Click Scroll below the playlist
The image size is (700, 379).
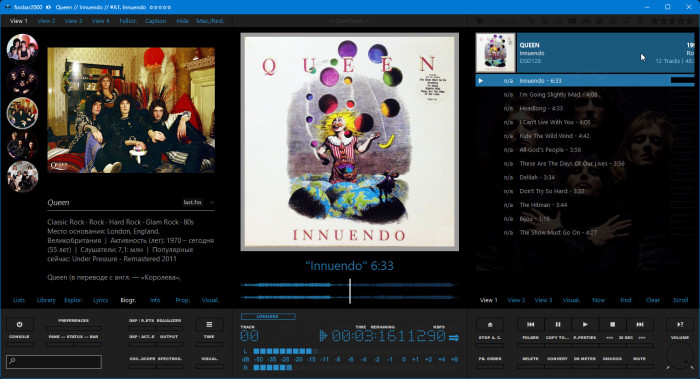[x=680, y=300]
